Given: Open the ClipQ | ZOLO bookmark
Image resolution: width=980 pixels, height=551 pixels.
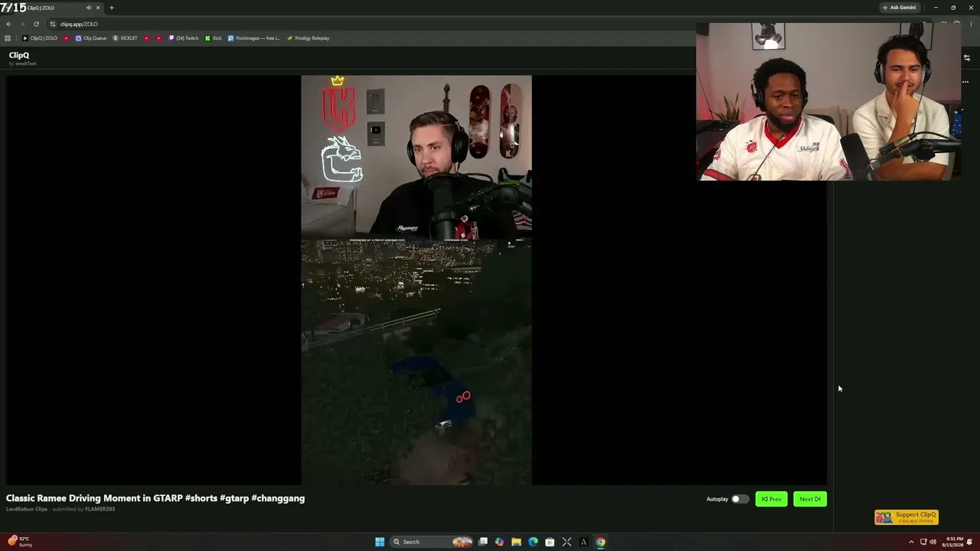Looking at the screenshot, I should (40, 38).
